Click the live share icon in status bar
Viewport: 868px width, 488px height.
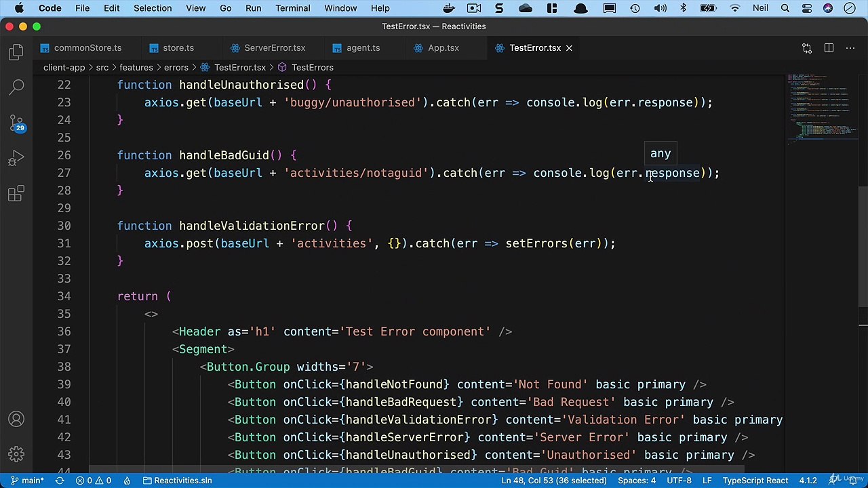pos(127,481)
